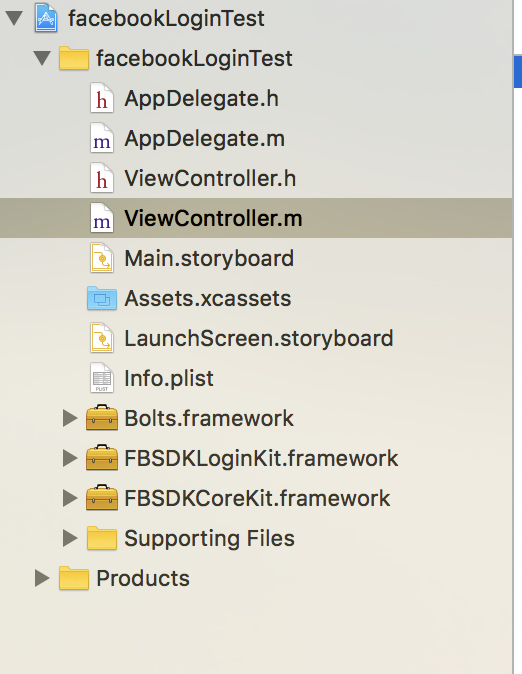Screen dimensions: 522x674
Task: Click the ViewController.h header file icon
Action: (x=102, y=178)
